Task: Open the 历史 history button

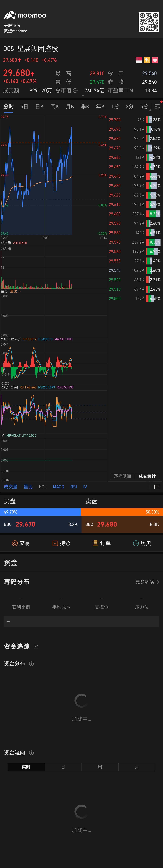Action: (x=142, y=543)
